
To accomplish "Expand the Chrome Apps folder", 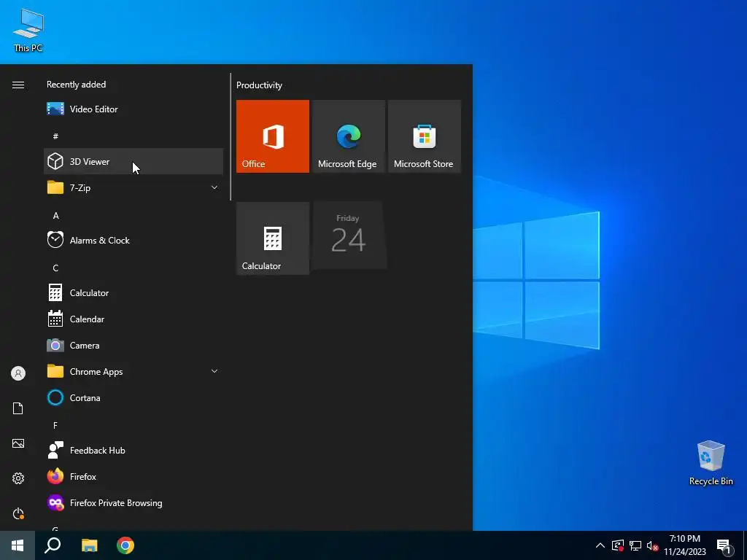I will 133,371.
